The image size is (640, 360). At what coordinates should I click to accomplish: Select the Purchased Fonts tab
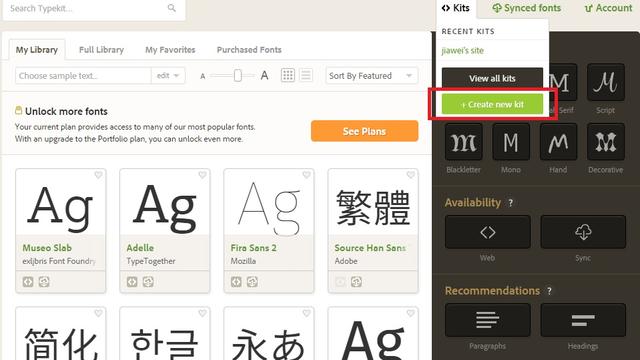(x=249, y=50)
